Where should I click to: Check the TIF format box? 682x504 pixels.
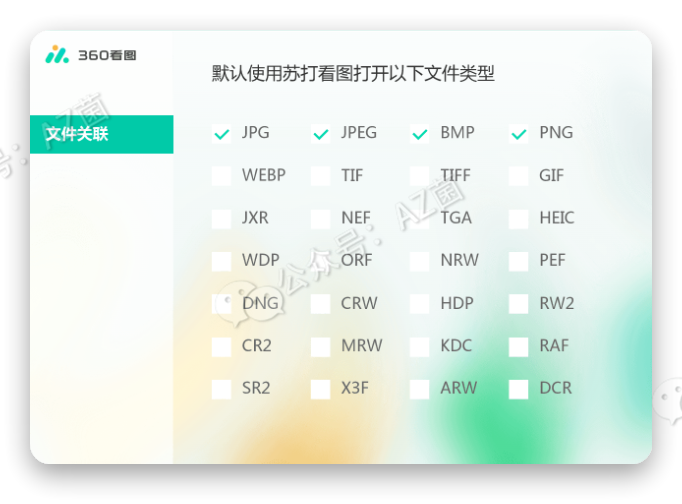pos(321,176)
